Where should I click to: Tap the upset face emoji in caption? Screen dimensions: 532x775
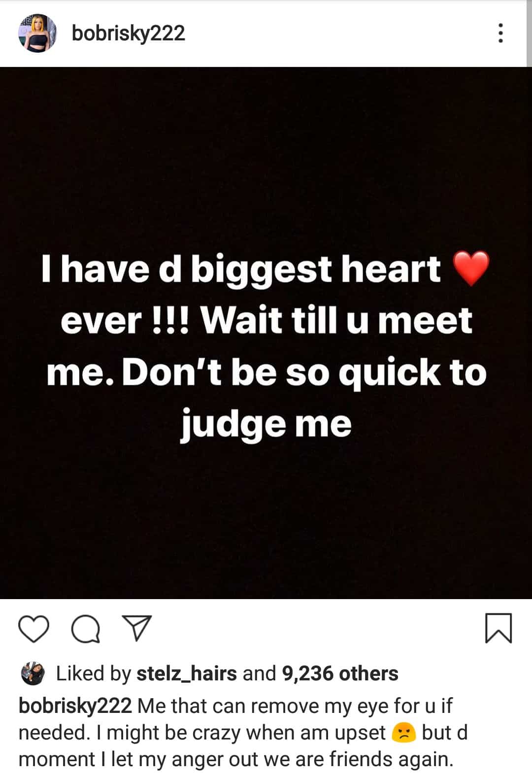tap(403, 733)
